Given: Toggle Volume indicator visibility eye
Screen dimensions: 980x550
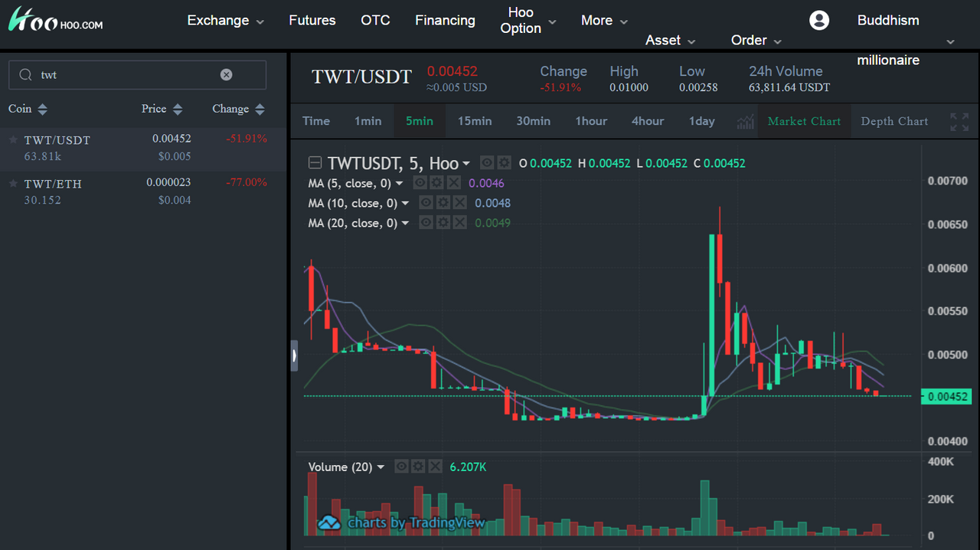Looking at the screenshot, I should click(x=401, y=467).
